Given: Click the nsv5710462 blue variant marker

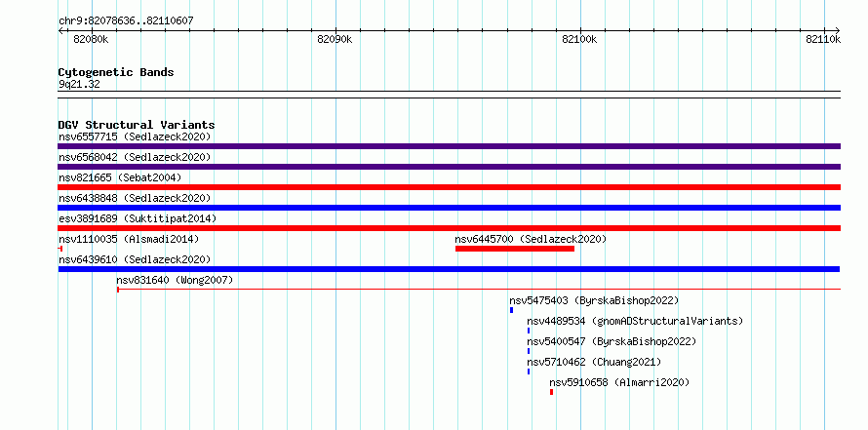Looking at the screenshot, I should click(529, 371).
